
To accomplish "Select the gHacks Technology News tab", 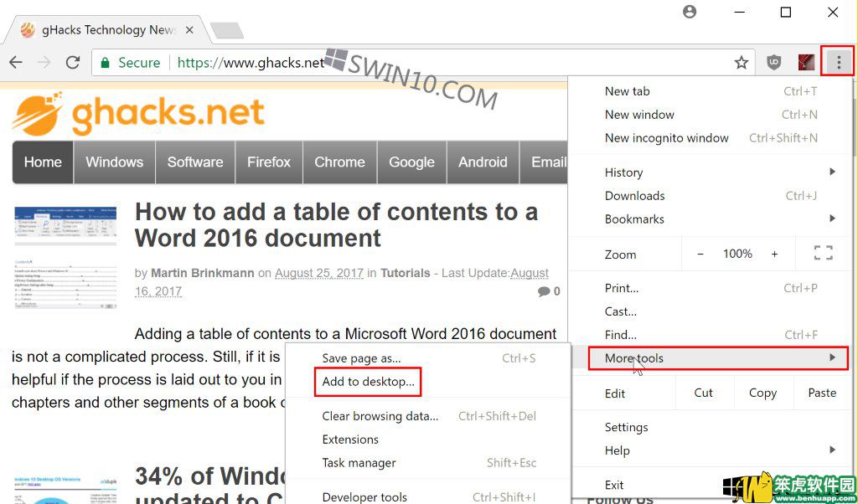I will coord(106,30).
